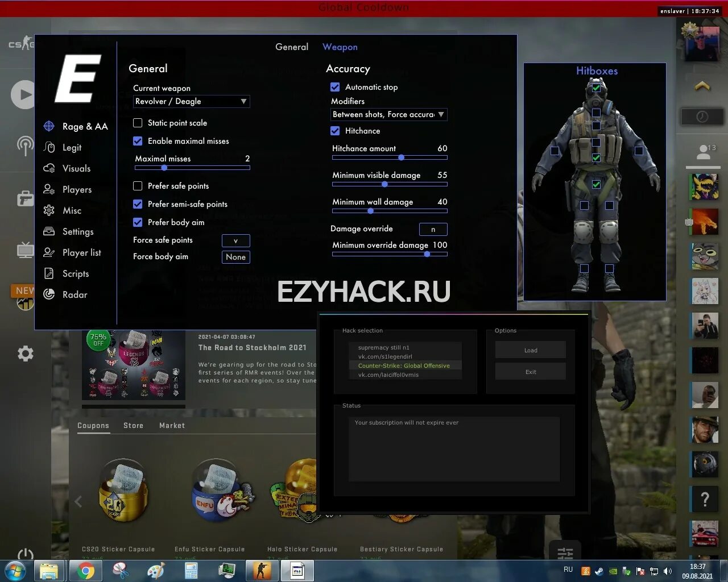This screenshot has height=582, width=728.
Task: Click Exit button in loader
Action: point(531,372)
